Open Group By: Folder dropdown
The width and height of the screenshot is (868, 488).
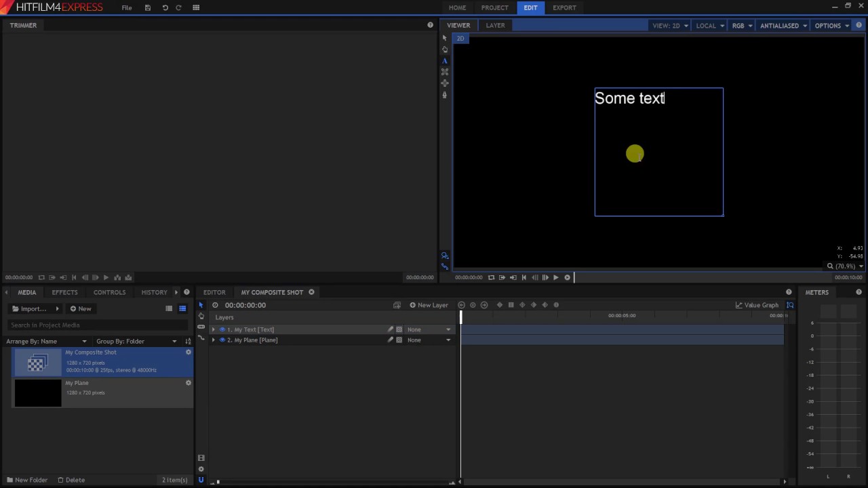tap(136, 342)
